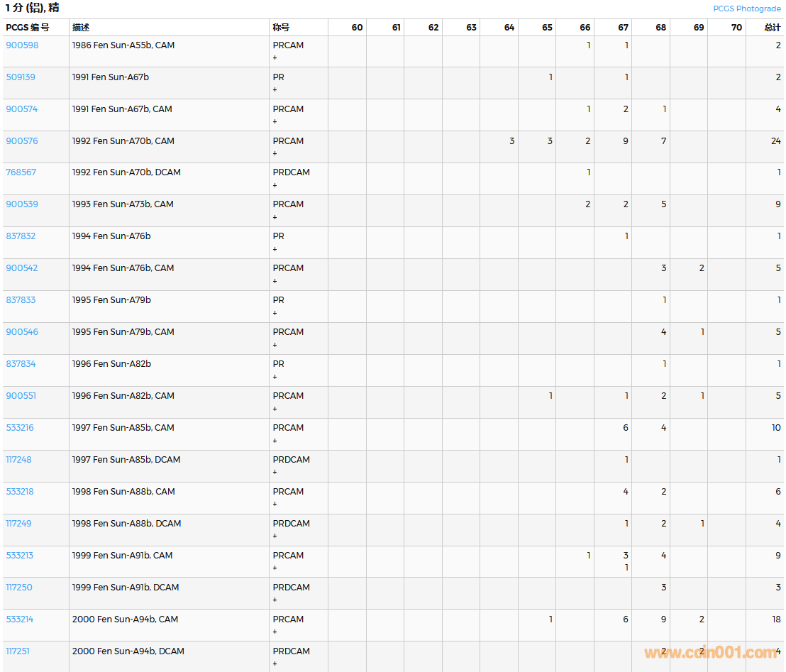Expand plus sign for 1992 Fen DCAM row
This screenshot has height=672, width=786.
tap(275, 185)
